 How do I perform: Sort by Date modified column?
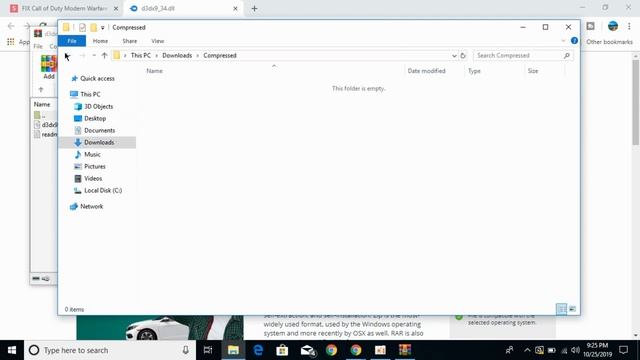pyautogui.click(x=426, y=71)
